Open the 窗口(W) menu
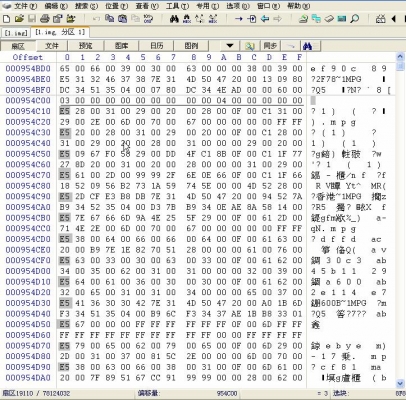Viewport: 406px width, 400px height. pyautogui.click(x=269, y=6)
